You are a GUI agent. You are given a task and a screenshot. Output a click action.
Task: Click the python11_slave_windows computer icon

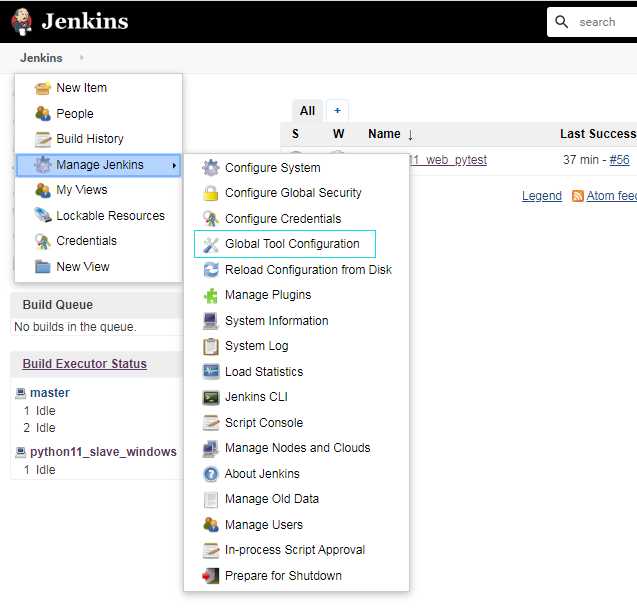(21, 452)
